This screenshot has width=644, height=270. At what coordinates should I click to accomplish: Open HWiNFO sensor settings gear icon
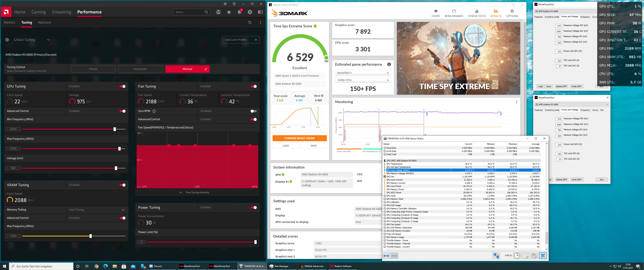click(534, 256)
